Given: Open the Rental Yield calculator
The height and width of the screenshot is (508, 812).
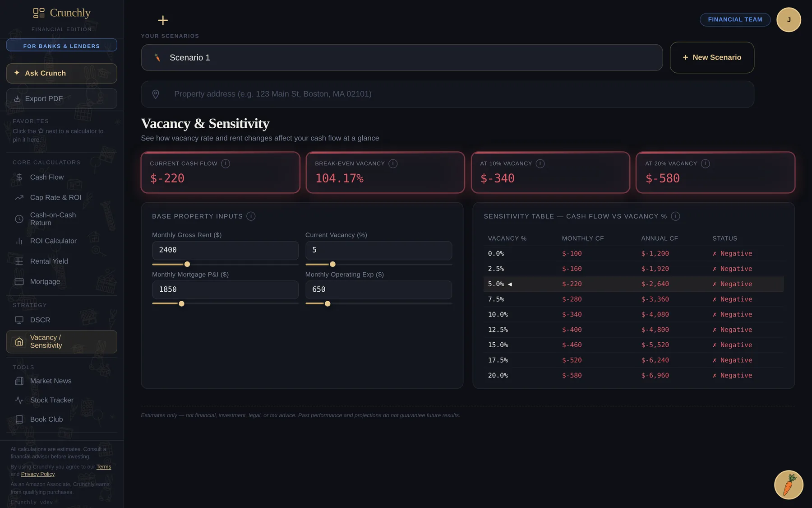Looking at the screenshot, I should pos(61,261).
